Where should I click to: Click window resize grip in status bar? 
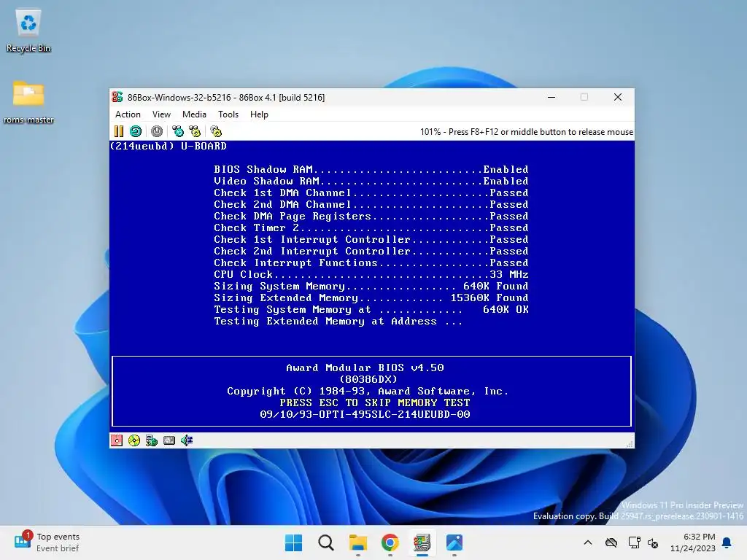click(x=630, y=444)
